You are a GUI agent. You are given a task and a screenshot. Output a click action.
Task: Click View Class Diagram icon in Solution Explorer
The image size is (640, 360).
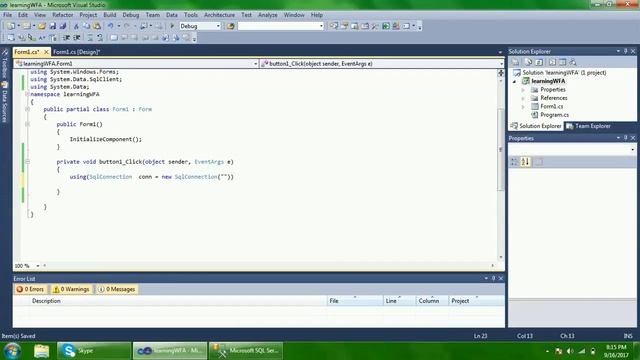pyautogui.click(x=573, y=62)
